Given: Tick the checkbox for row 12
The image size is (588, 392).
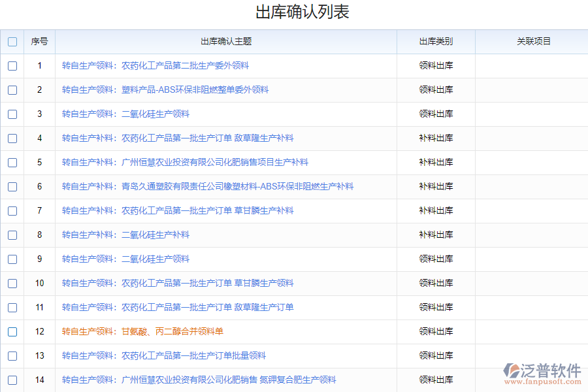Looking at the screenshot, I should 12,332.
